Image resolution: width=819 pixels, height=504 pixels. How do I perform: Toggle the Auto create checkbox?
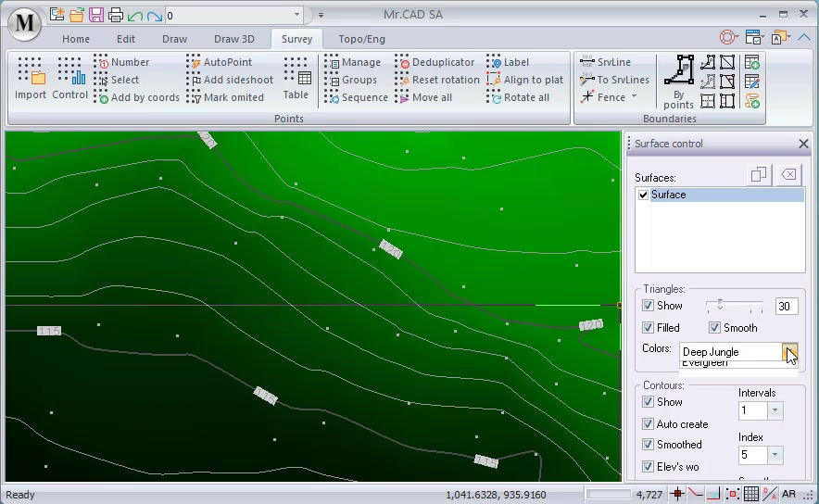coord(648,423)
